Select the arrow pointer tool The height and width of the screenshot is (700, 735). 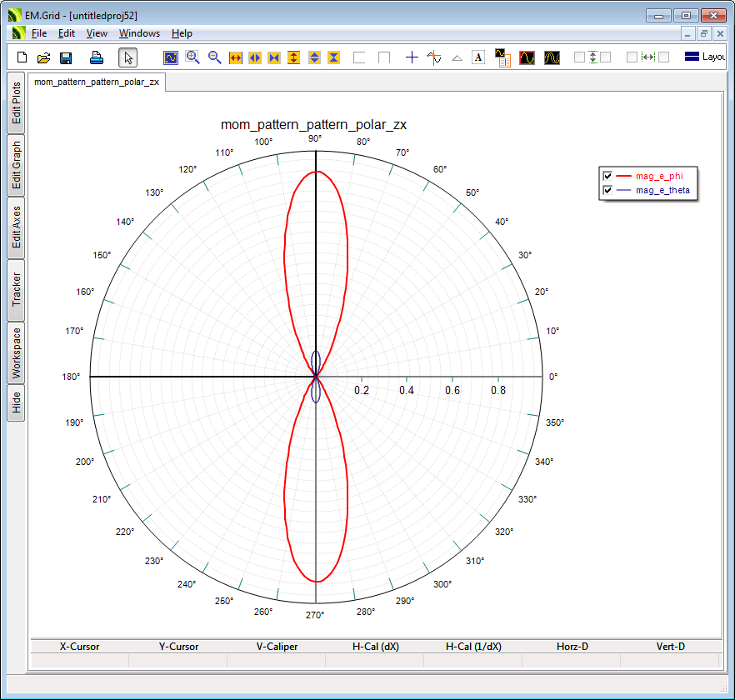coord(127,57)
